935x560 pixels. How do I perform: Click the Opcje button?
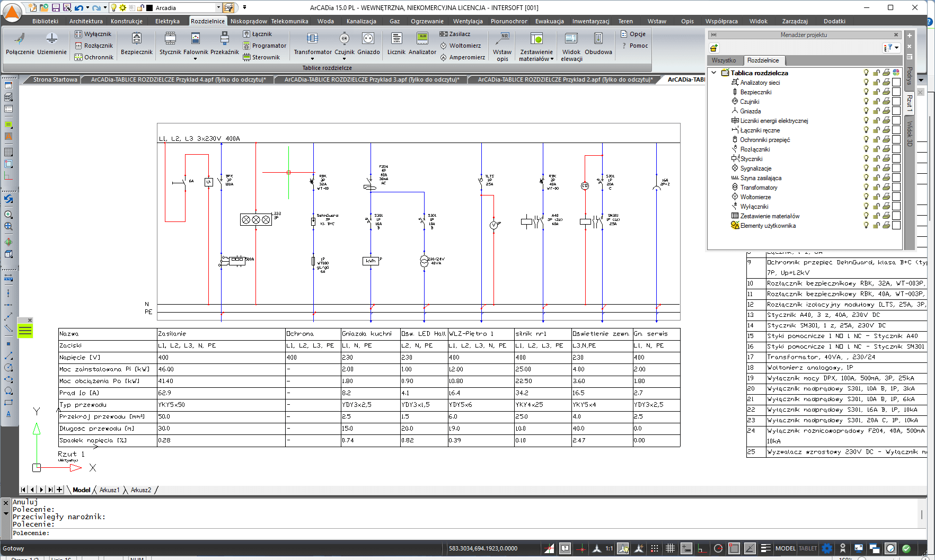(633, 34)
